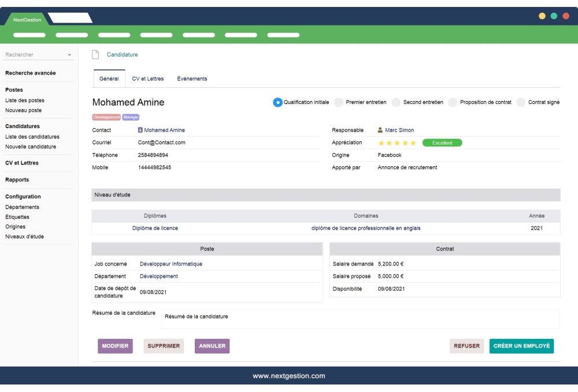Open the Événements tab
The width and height of the screenshot is (578, 392).
(192, 79)
